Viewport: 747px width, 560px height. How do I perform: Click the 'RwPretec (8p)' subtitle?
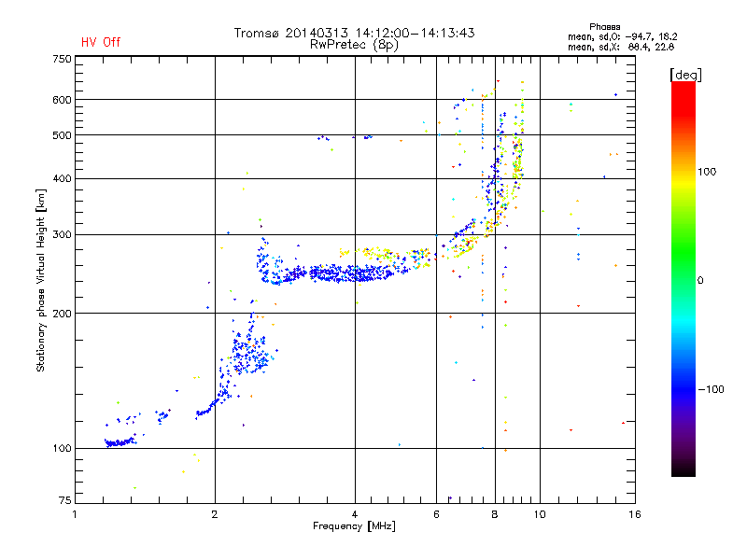[354, 45]
